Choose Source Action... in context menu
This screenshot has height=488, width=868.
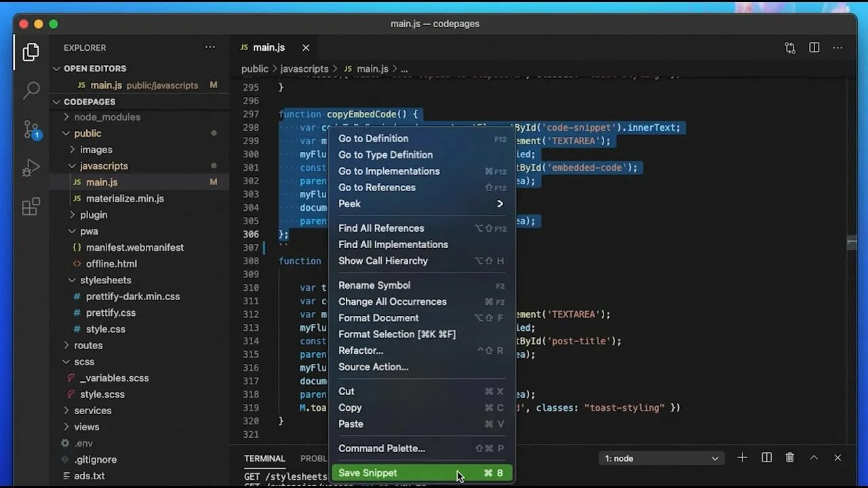(x=422, y=367)
